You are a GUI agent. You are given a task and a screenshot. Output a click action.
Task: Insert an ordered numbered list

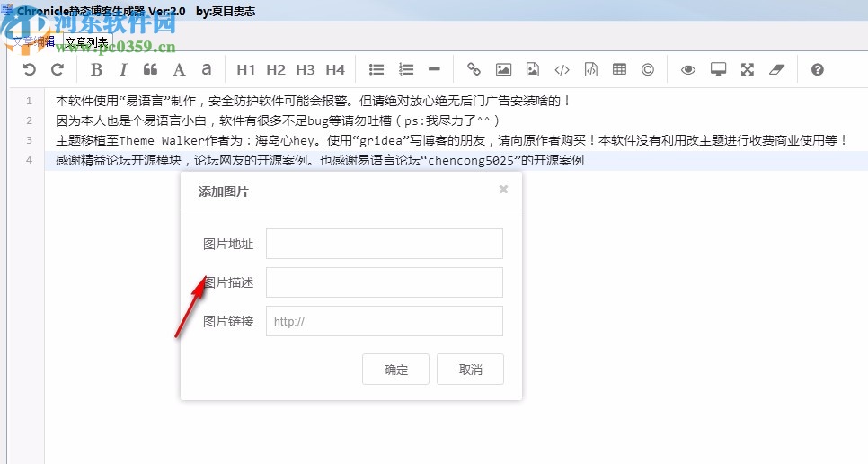(x=406, y=69)
